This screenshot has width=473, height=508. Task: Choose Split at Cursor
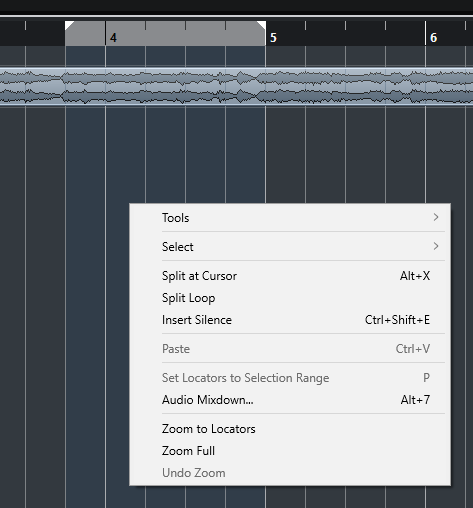pos(290,276)
